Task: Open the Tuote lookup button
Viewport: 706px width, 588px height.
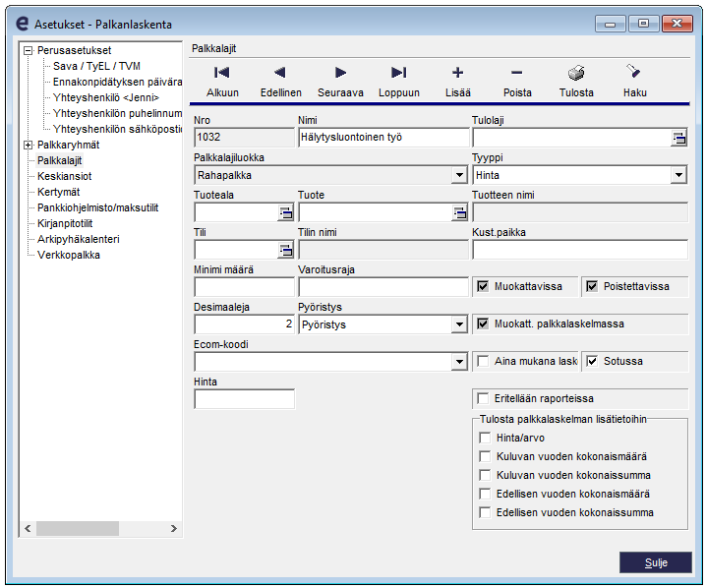Action: (459, 213)
